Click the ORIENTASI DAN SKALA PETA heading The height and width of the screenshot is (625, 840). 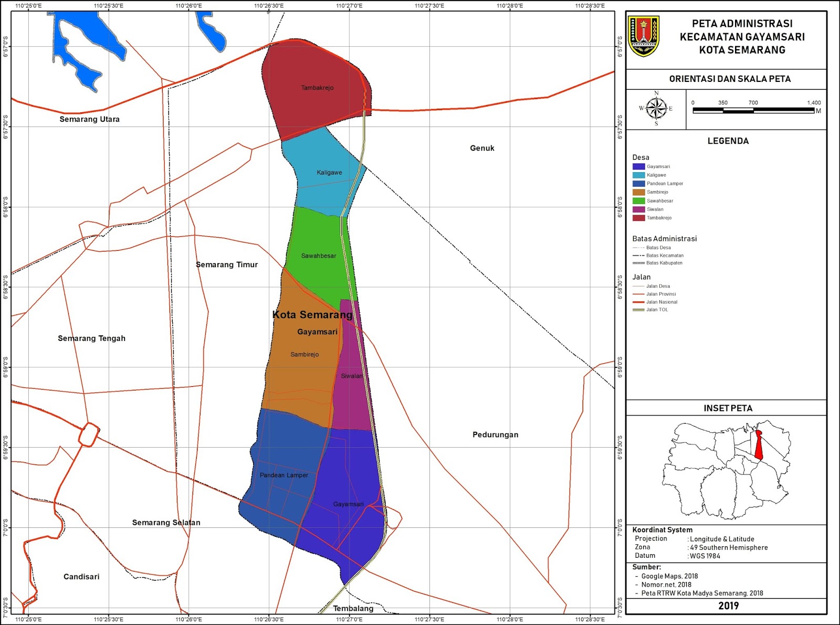point(730,79)
